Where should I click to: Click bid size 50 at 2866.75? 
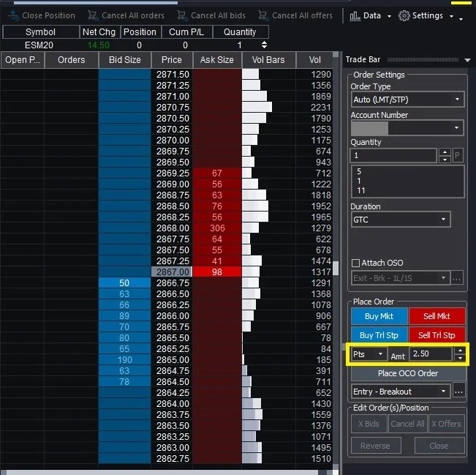[124, 283]
